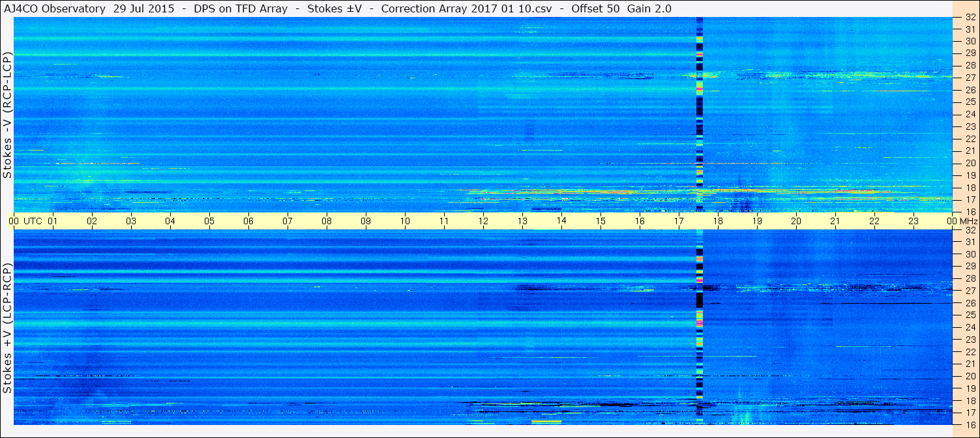This screenshot has width=980, height=438.
Task: Click the 30 MHz label of Stokes -V panel
Action: click(970, 41)
